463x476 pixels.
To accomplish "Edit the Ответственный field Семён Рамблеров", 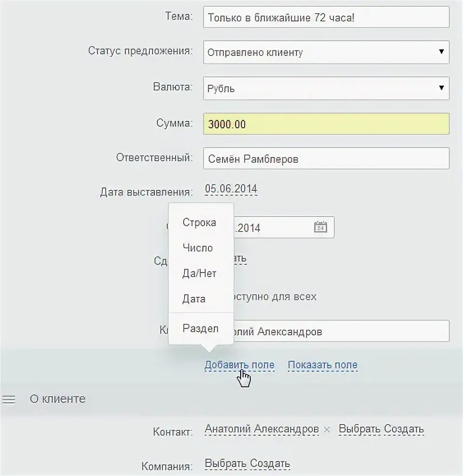I will [326, 159].
